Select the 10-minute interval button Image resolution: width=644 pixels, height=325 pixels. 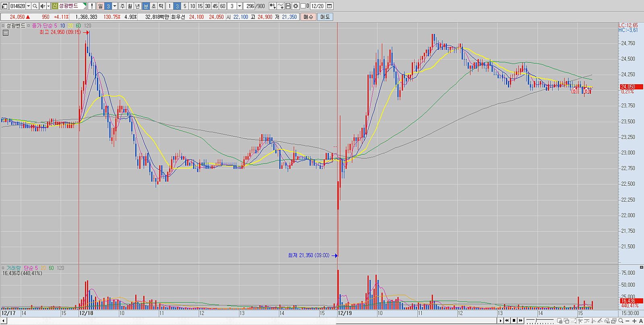click(x=192, y=6)
